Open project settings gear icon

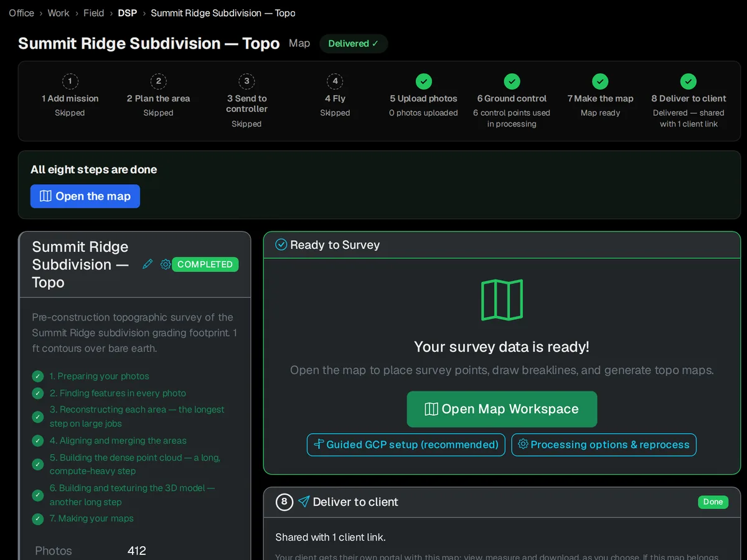point(166,264)
